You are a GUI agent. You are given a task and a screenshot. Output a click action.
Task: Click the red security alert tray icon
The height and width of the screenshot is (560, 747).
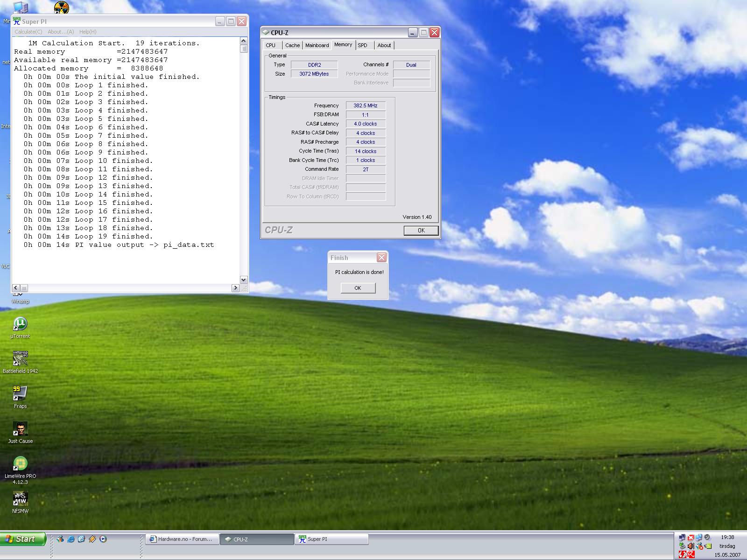[691, 538]
